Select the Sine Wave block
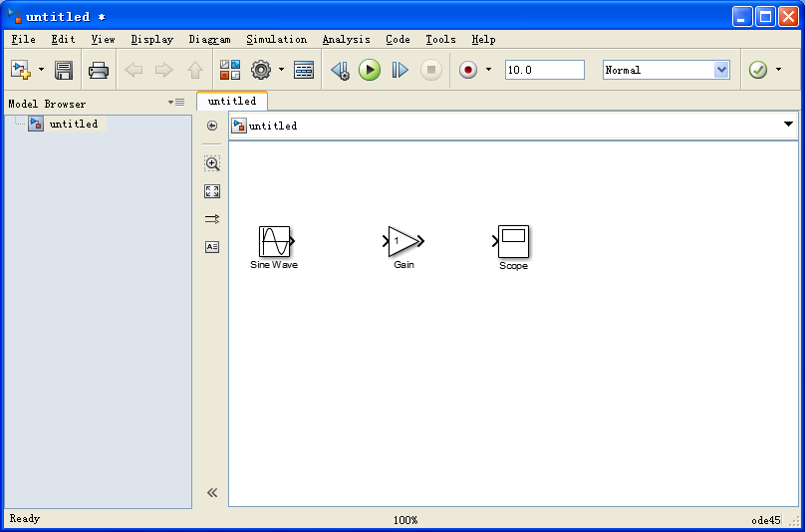Image resolution: width=805 pixels, height=532 pixels. (275, 241)
